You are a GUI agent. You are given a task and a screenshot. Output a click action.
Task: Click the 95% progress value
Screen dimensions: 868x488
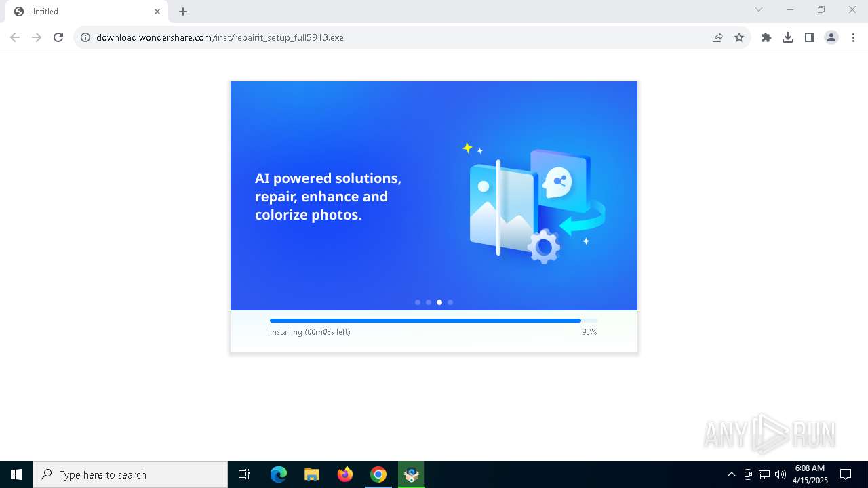coord(589,332)
